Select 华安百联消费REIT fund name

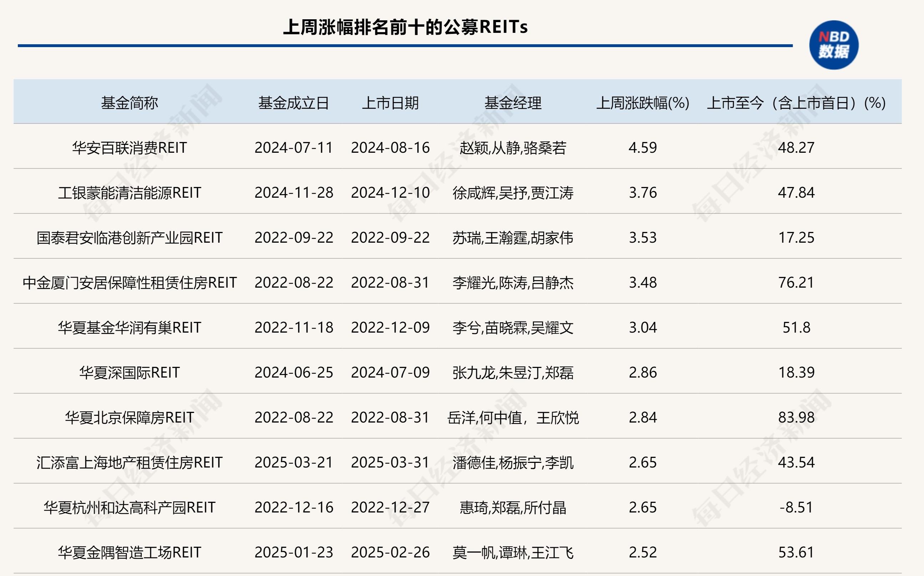[x=130, y=148]
